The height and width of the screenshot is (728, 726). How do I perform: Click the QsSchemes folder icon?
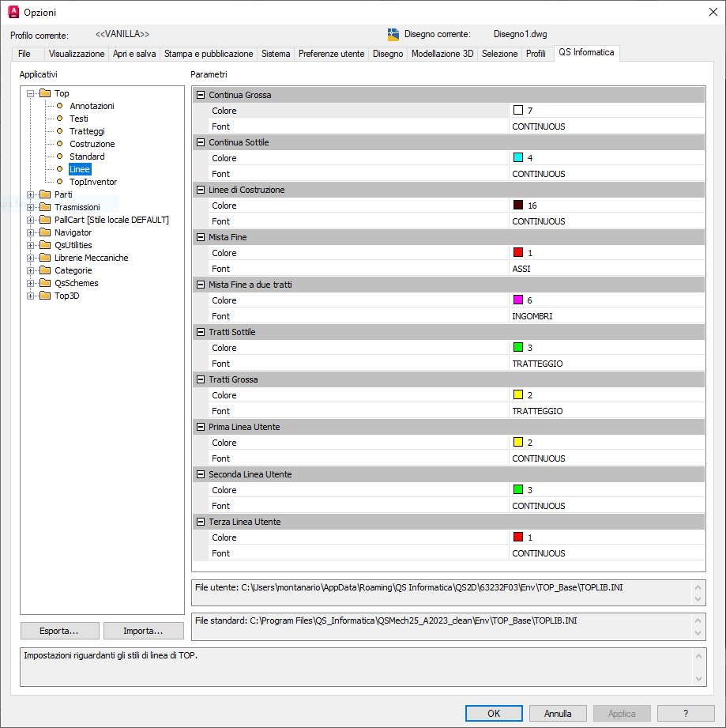point(45,283)
